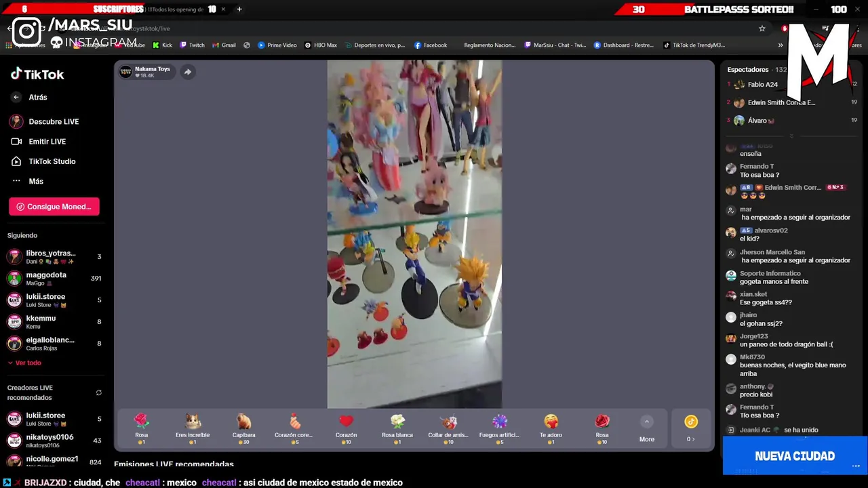The image size is (868, 488).
Task: Open elgalloblanc... in the Siguiendo list
Action: pos(54,343)
